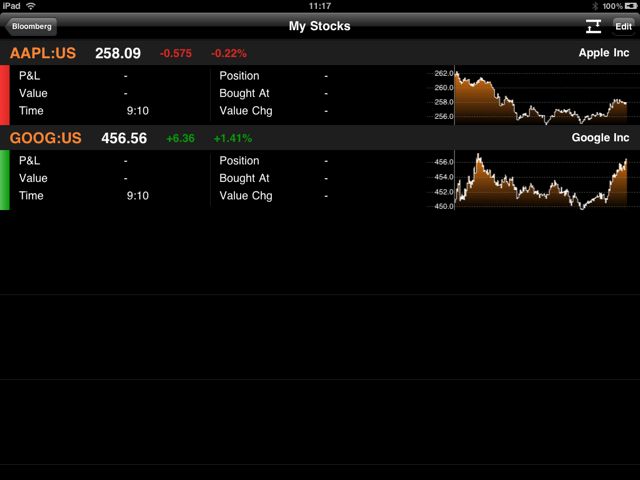Tap Value label in Apple row
This screenshot has width=640, height=480.
point(33,93)
